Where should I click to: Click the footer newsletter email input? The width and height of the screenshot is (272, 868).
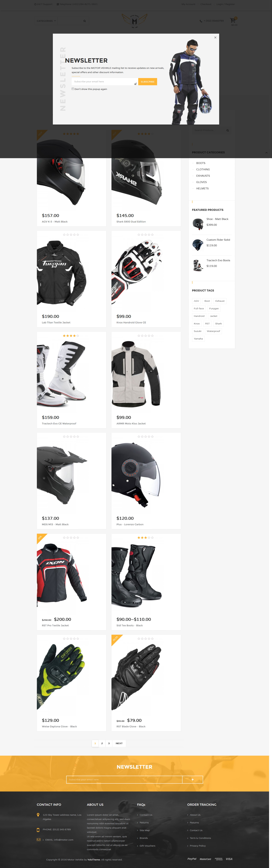(124, 779)
